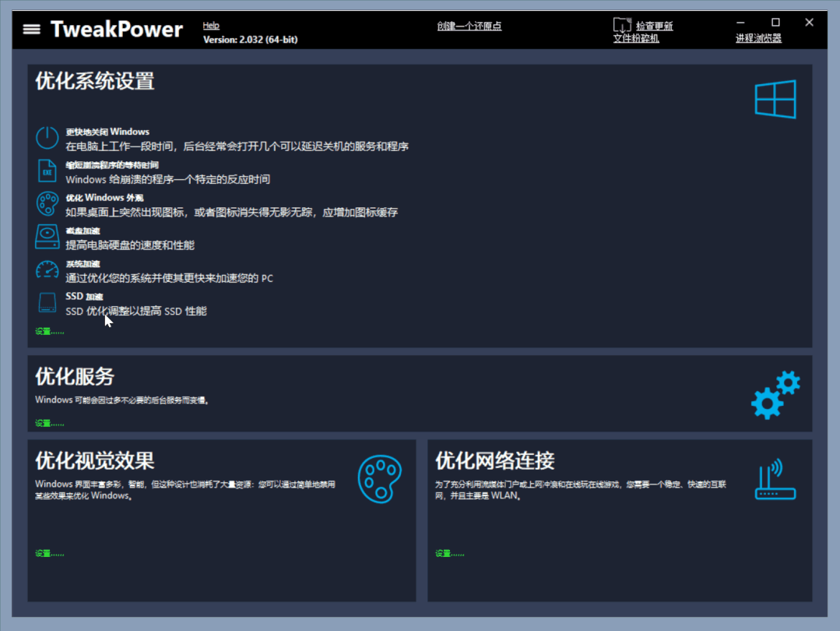Click the speedometer icon for 系统加速
Screen dimensions: 840x631
47,269
